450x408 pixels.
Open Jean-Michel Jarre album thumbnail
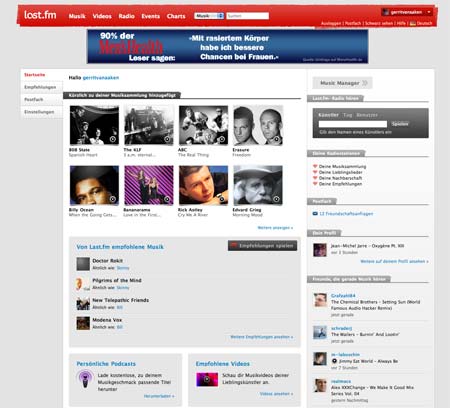pos(320,250)
